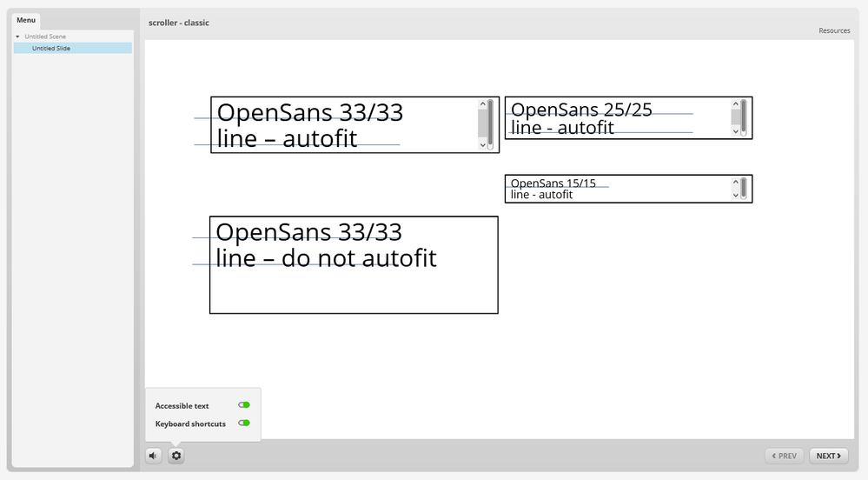Collapse the Untitled Scene tree arrow

(x=17, y=37)
